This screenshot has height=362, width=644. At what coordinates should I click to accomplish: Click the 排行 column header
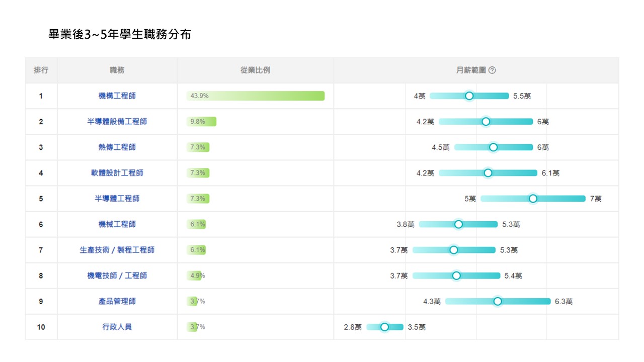tap(41, 70)
